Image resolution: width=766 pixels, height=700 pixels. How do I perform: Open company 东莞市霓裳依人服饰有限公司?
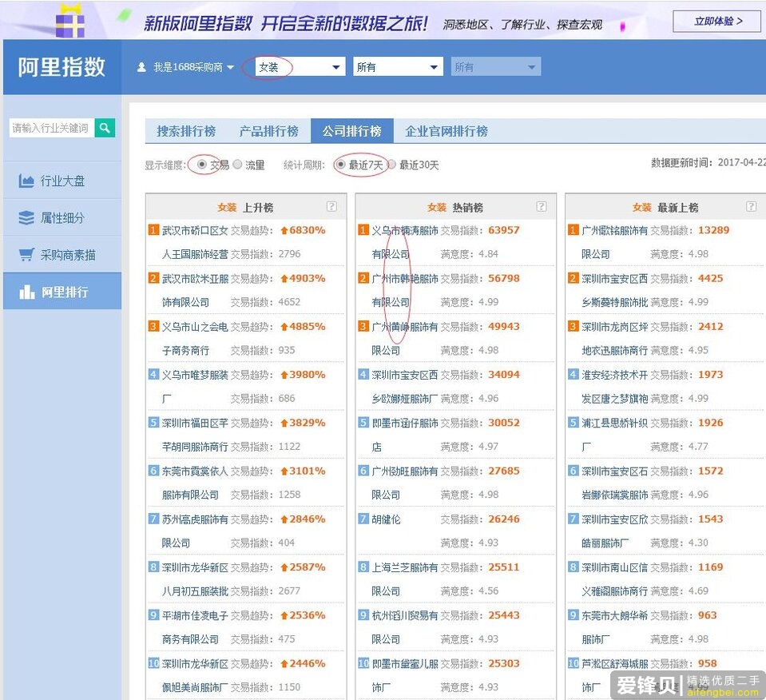[195, 483]
